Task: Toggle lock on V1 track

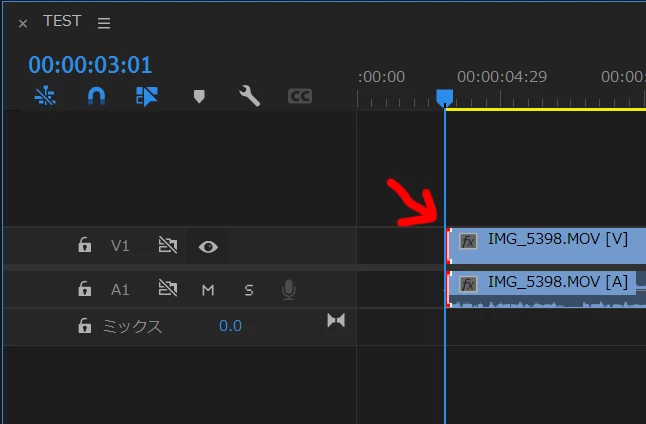Action: (x=84, y=245)
